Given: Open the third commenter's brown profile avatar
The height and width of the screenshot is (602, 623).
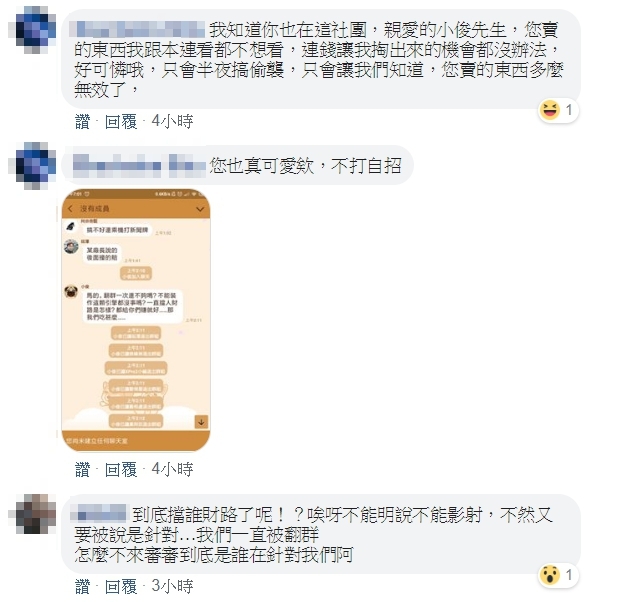Looking at the screenshot, I should (32, 515).
